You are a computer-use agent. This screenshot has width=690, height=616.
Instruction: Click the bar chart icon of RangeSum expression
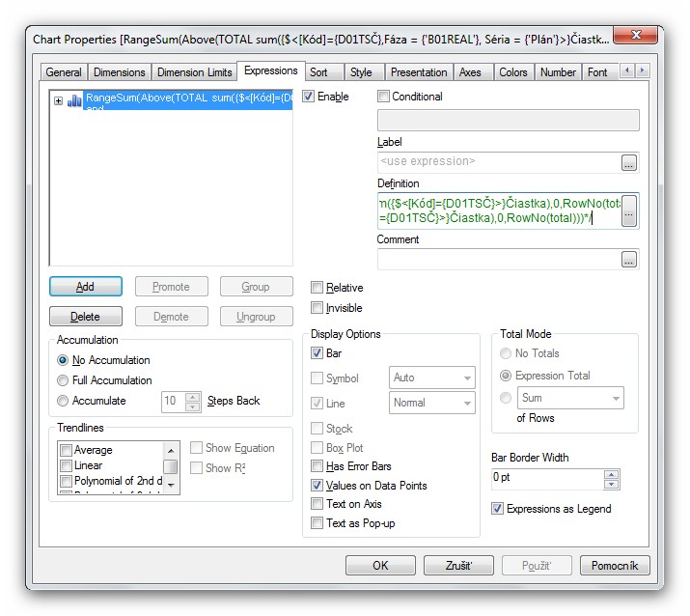click(74, 100)
